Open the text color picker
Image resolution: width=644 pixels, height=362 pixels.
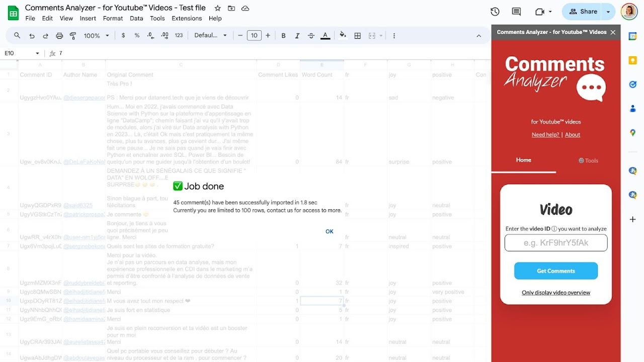[326, 36]
